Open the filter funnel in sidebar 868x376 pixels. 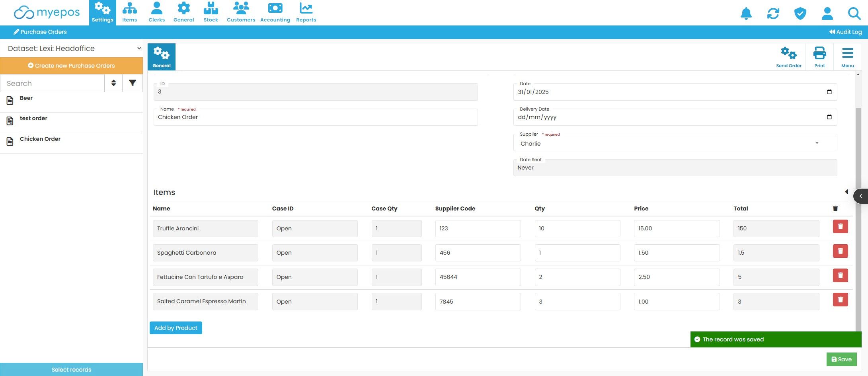[x=133, y=83]
